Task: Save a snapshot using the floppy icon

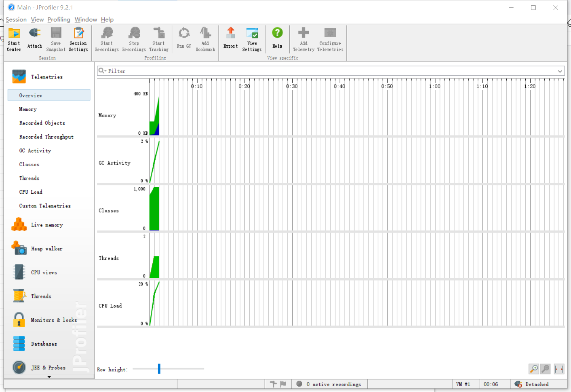Action: [x=56, y=39]
